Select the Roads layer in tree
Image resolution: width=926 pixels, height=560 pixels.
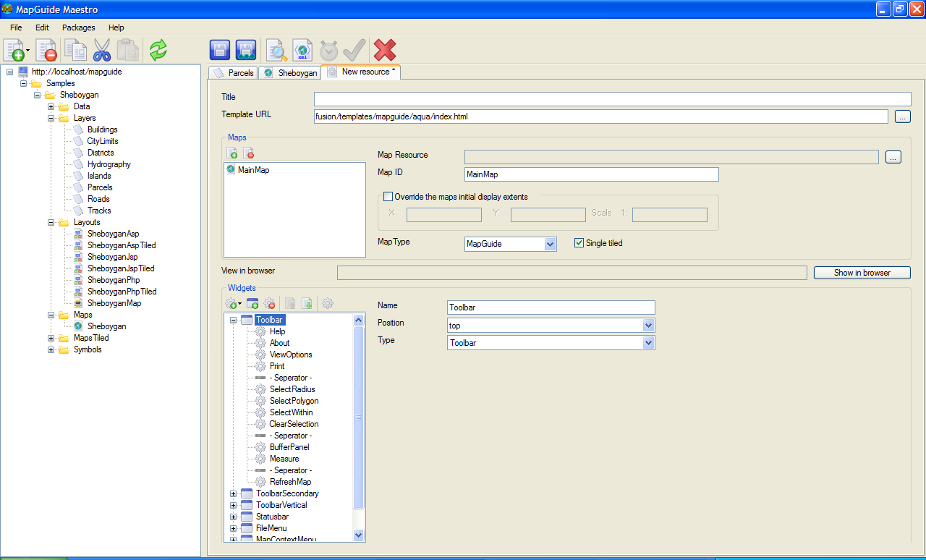point(98,199)
